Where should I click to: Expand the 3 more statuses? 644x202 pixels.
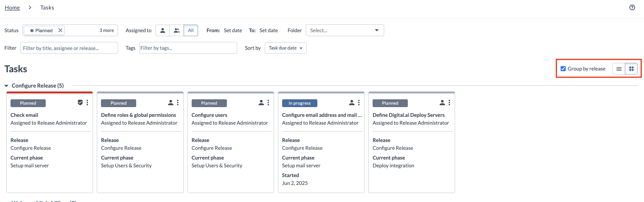pyautogui.click(x=107, y=30)
